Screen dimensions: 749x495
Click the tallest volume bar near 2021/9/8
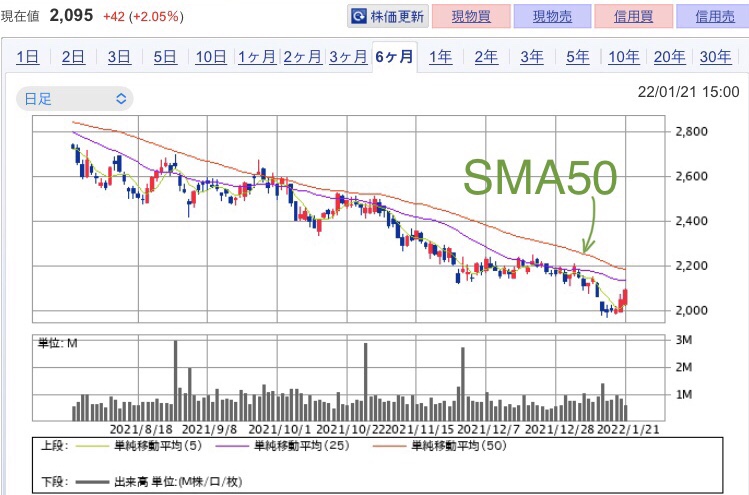(175, 380)
